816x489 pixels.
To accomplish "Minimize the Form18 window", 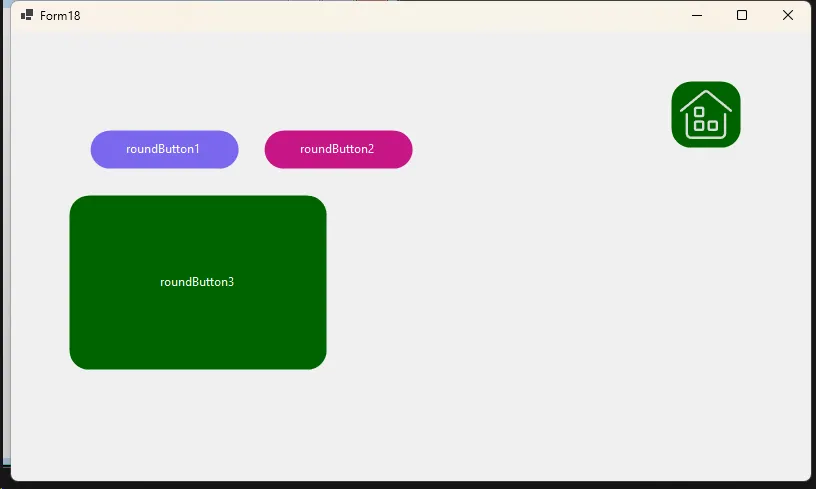I will [x=697, y=15].
